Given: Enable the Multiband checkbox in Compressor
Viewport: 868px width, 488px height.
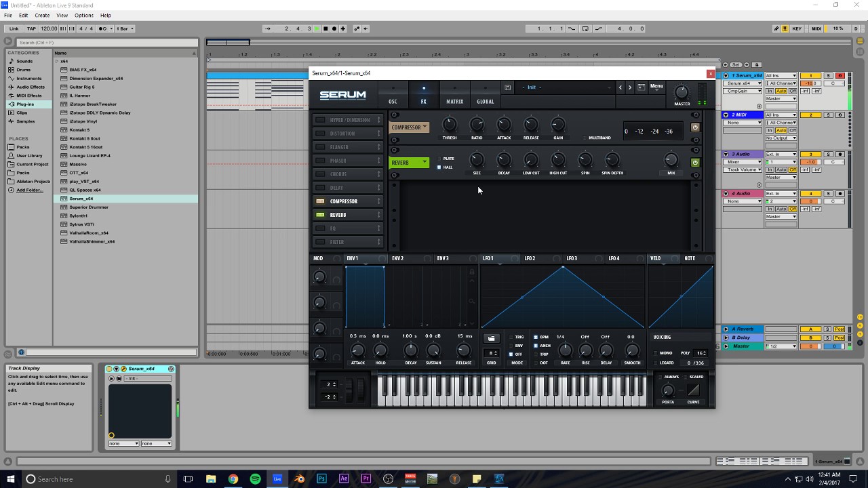Looking at the screenshot, I should 585,138.
